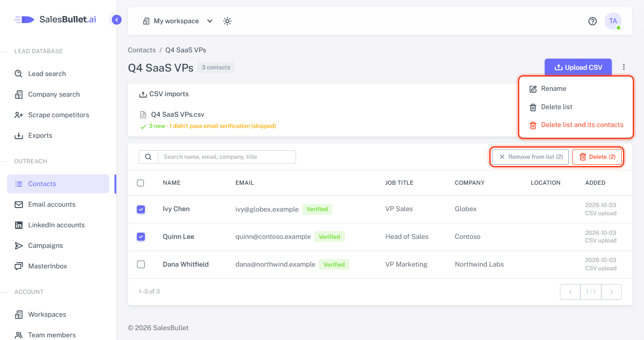Viewport: 644px width, 340px height.
Task: Open the three-dot list options menu
Action: (x=624, y=68)
